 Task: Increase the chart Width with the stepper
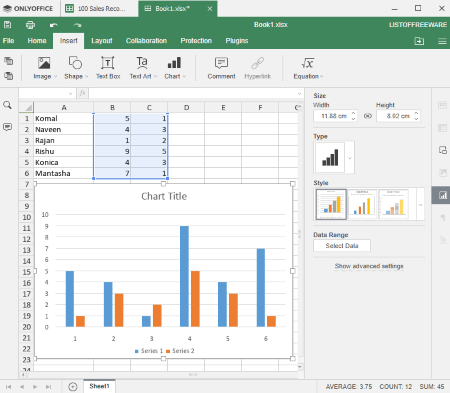tap(353, 113)
